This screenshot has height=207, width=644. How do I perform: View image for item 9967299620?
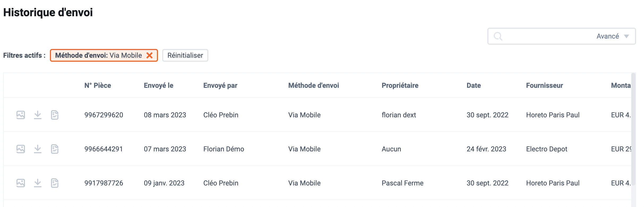click(x=21, y=115)
